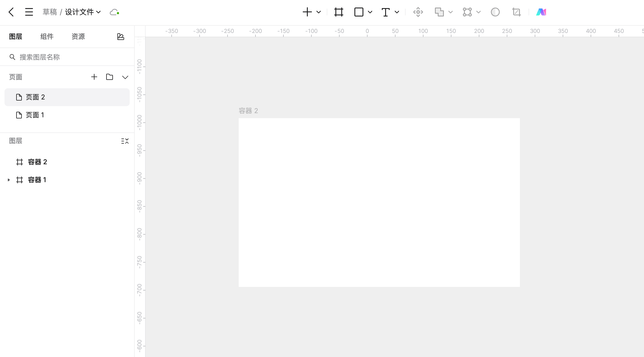Select the text tool
Viewport: 644px width, 357px height.
[x=385, y=12]
